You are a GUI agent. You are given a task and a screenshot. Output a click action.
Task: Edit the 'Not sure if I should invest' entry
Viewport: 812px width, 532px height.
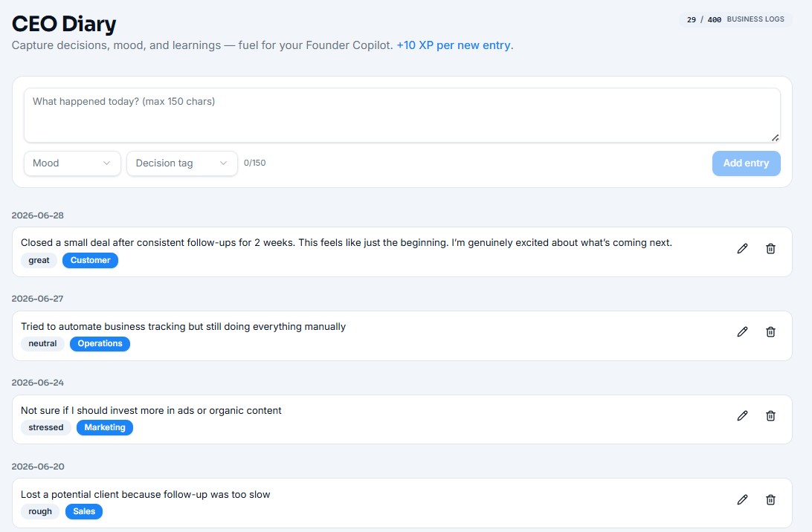pyautogui.click(x=742, y=415)
